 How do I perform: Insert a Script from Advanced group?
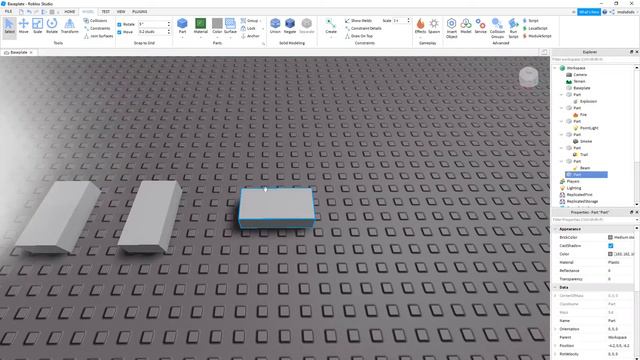[x=531, y=20]
